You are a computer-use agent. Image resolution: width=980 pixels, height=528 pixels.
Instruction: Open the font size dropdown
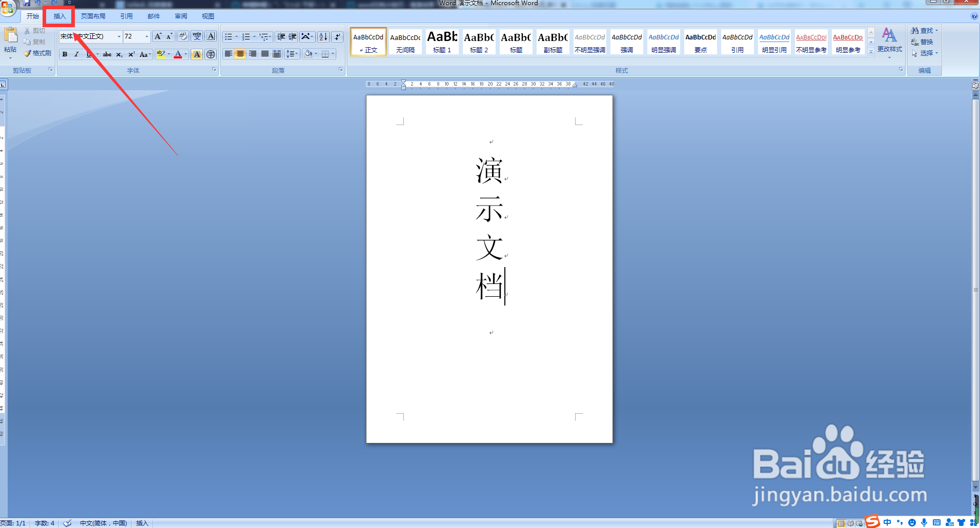point(147,36)
